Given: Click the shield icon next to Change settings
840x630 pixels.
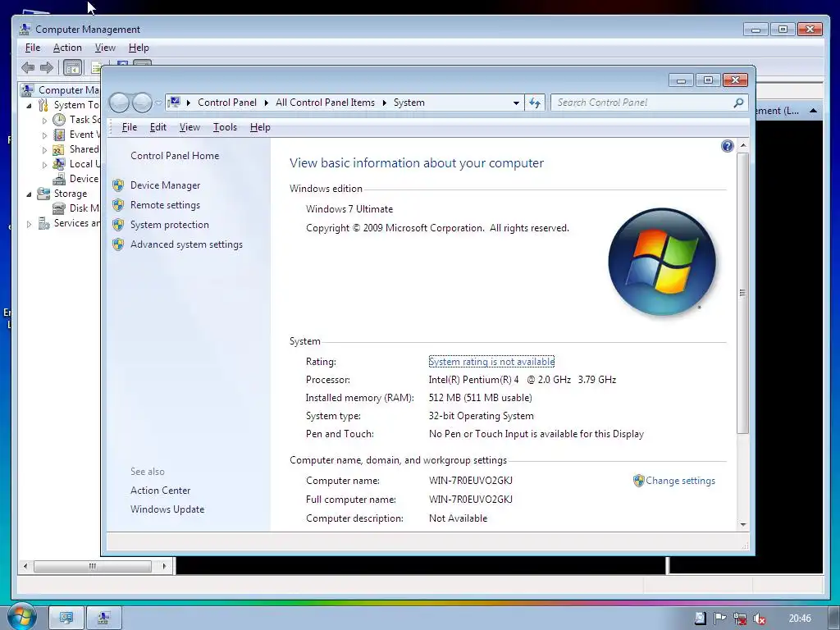Looking at the screenshot, I should point(638,481).
